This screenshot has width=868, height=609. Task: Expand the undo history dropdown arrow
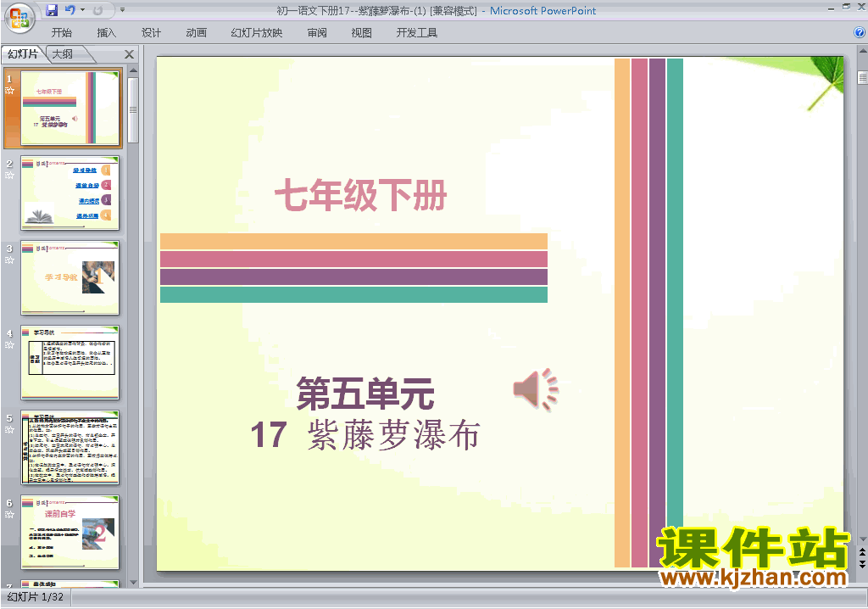pos(82,10)
